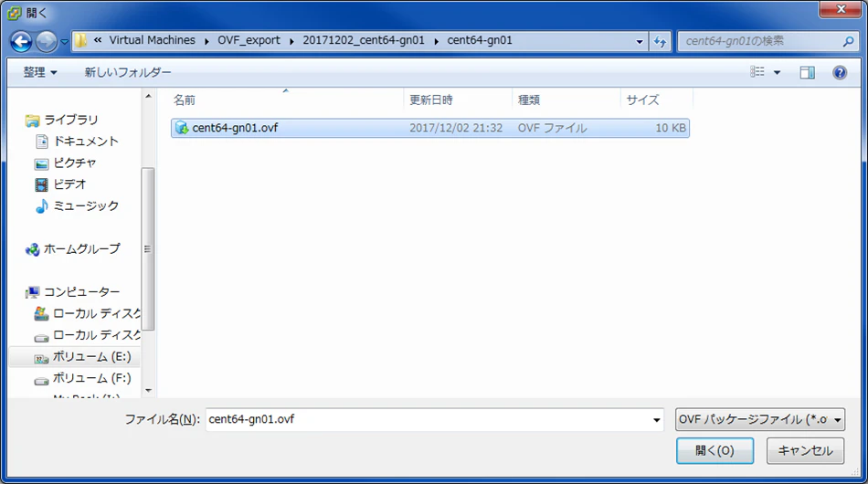This screenshot has width=868, height=484.
Task: Click the 開く(O) button
Action: 715,451
